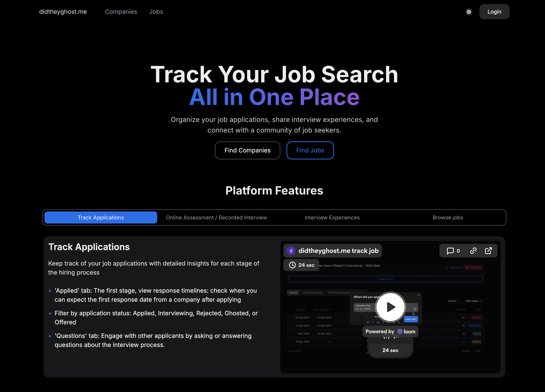545x392 pixels.
Task: Click the Find Companies button
Action: pyautogui.click(x=247, y=150)
